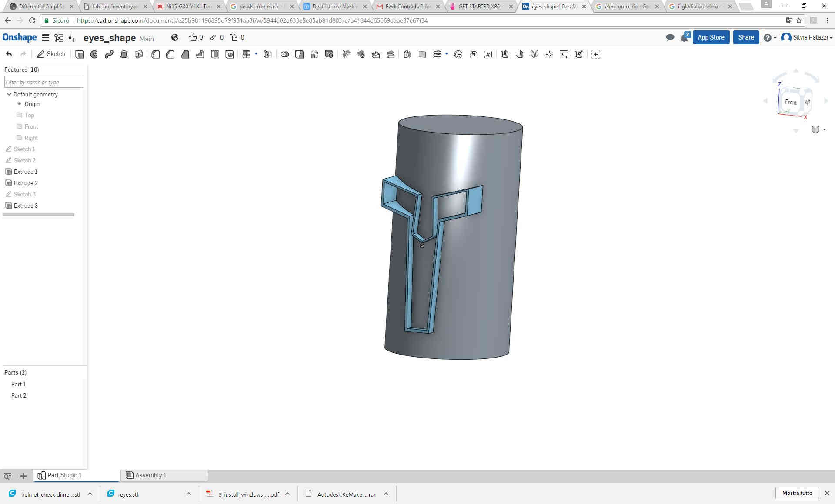Image resolution: width=835 pixels, height=504 pixels.
Task: Select the Front plane in feature list
Action: tap(31, 126)
